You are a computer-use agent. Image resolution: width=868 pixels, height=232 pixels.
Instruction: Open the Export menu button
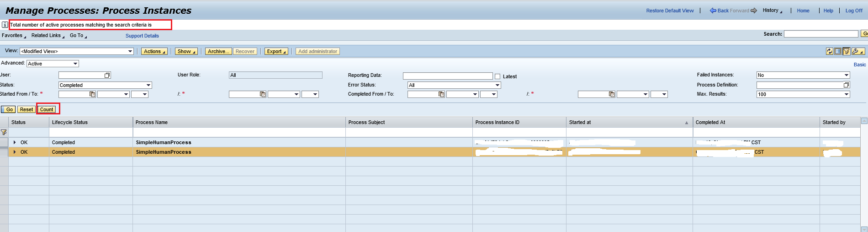[x=276, y=51]
